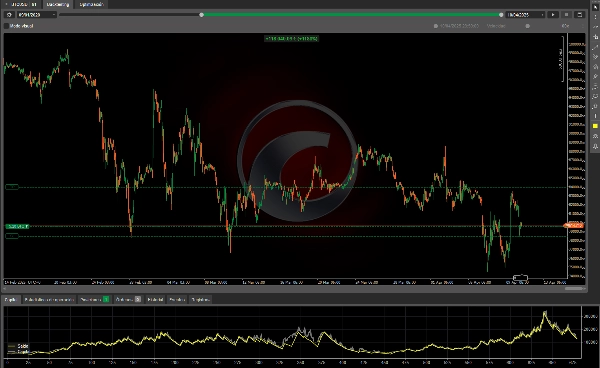Screen dimensions: 600x368
Task: Click the green profit label at chart top
Action: click(x=292, y=39)
